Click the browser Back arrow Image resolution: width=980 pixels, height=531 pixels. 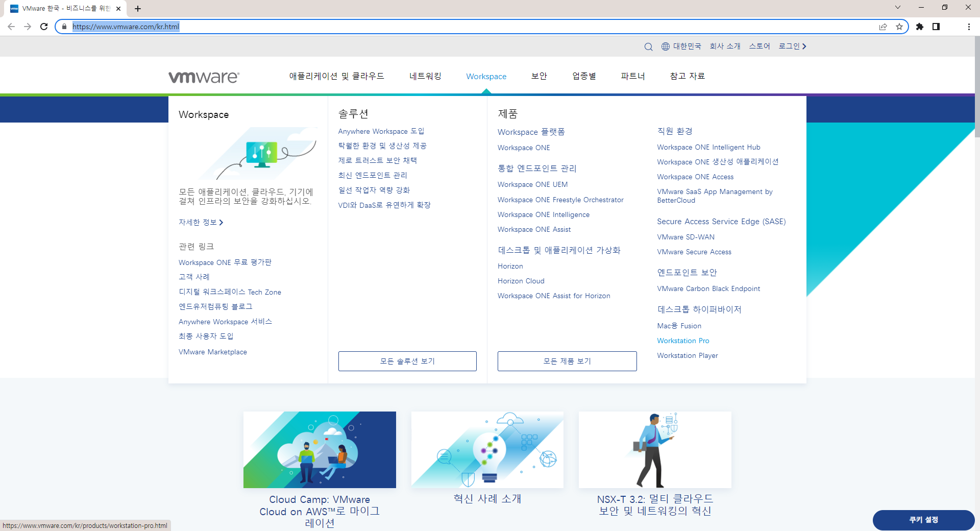pyautogui.click(x=11, y=27)
